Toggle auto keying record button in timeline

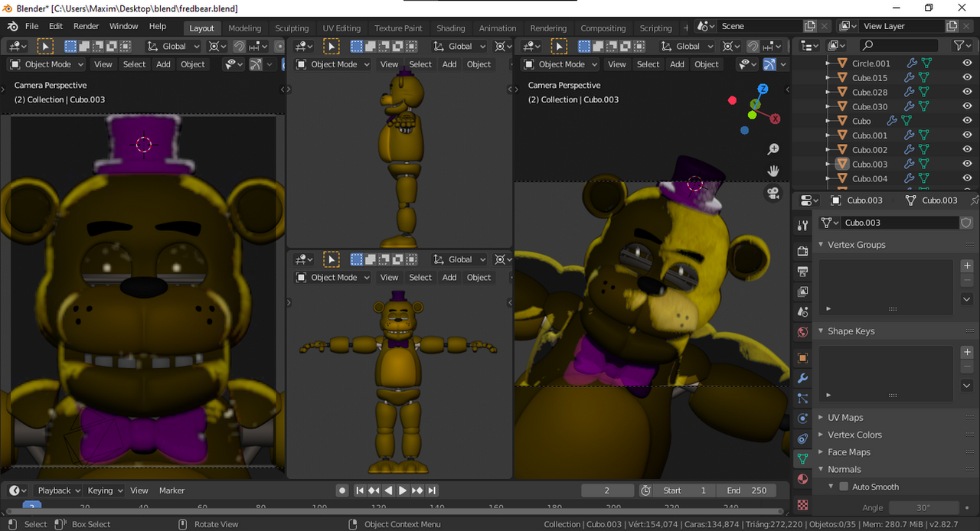coord(342,490)
